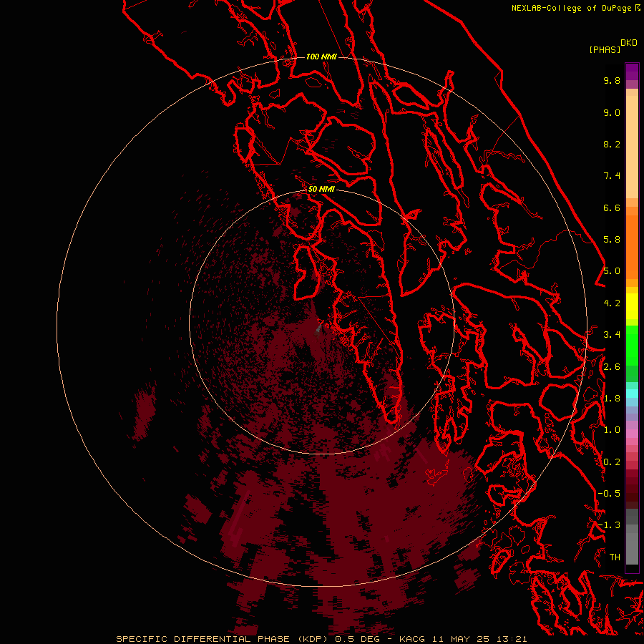The height and width of the screenshot is (644, 644).
Task: Click the 5.0 scale value
Action: click(612, 271)
